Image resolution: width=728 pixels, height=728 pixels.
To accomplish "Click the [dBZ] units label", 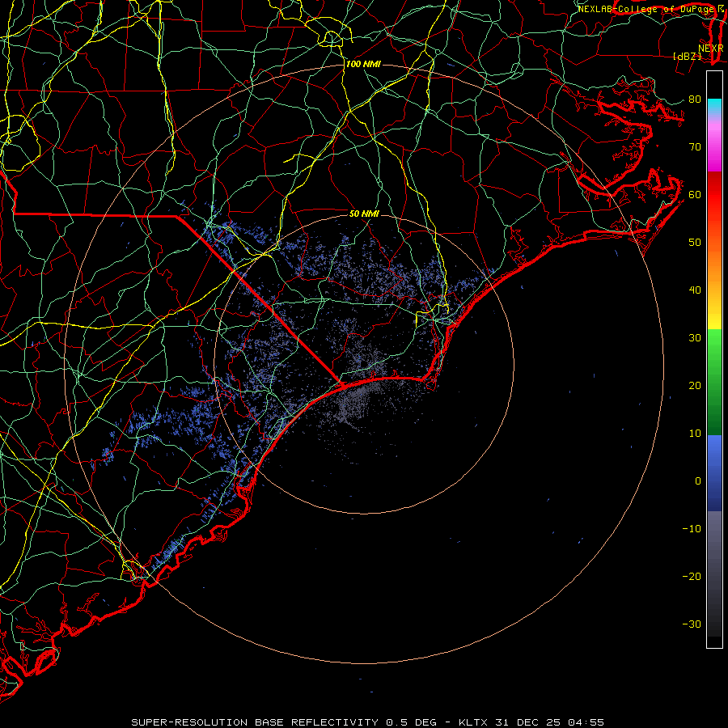I will point(687,57).
